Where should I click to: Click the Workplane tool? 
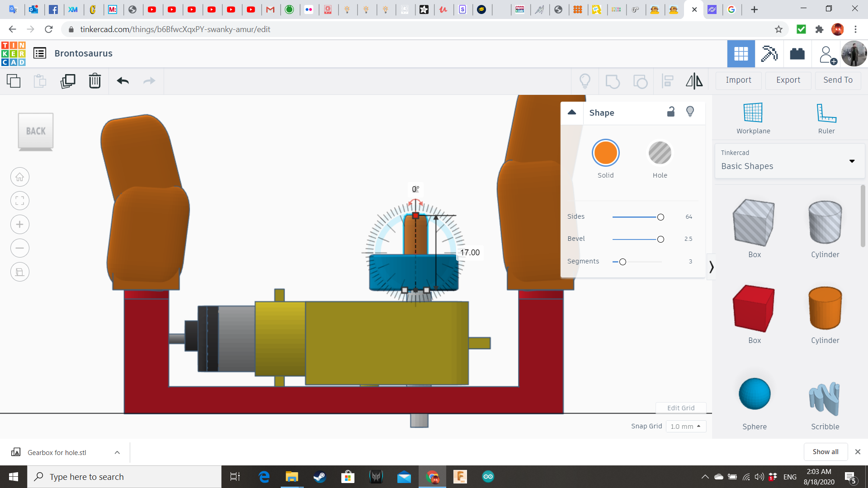[x=753, y=118]
